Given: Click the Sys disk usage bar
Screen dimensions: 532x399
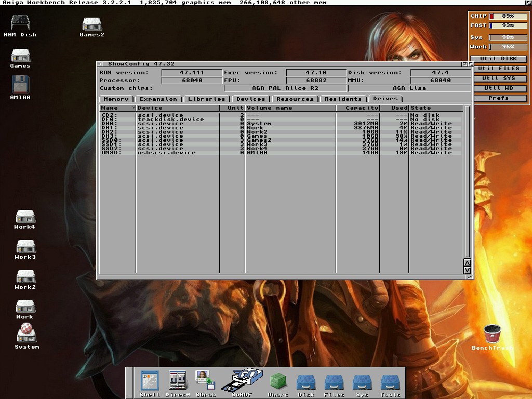Looking at the screenshot, I should pos(508,37).
